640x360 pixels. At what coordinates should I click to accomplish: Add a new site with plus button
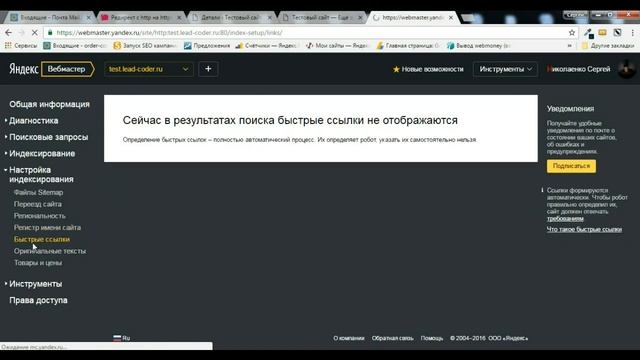pyautogui.click(x=208, y=69)
